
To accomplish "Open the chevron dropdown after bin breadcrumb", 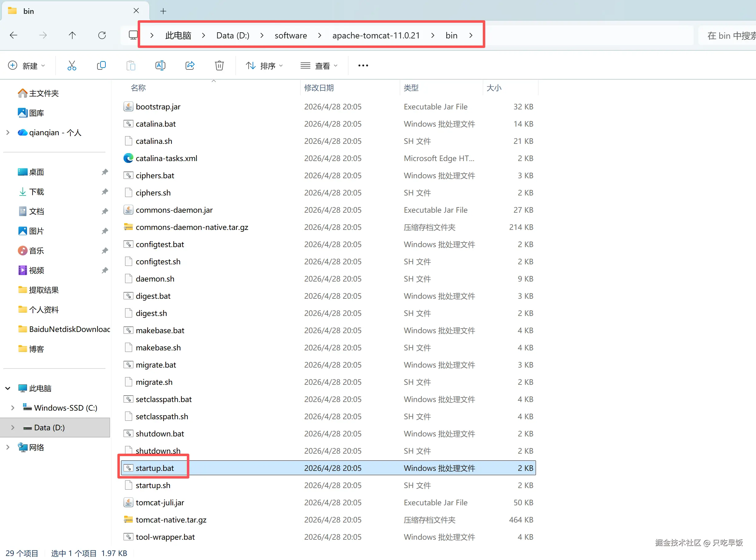I will (x=471, y=35).
